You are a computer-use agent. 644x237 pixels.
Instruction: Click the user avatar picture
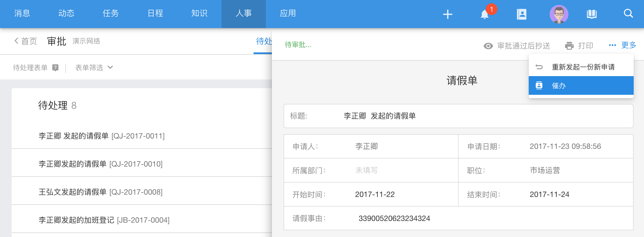(x=559, y=14)
